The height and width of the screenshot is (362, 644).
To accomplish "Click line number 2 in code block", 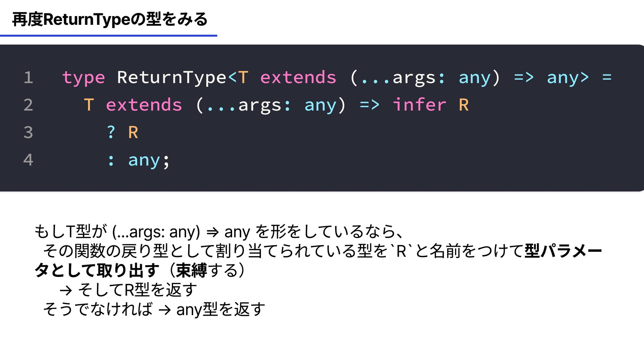I will click(x=29, y=105).
